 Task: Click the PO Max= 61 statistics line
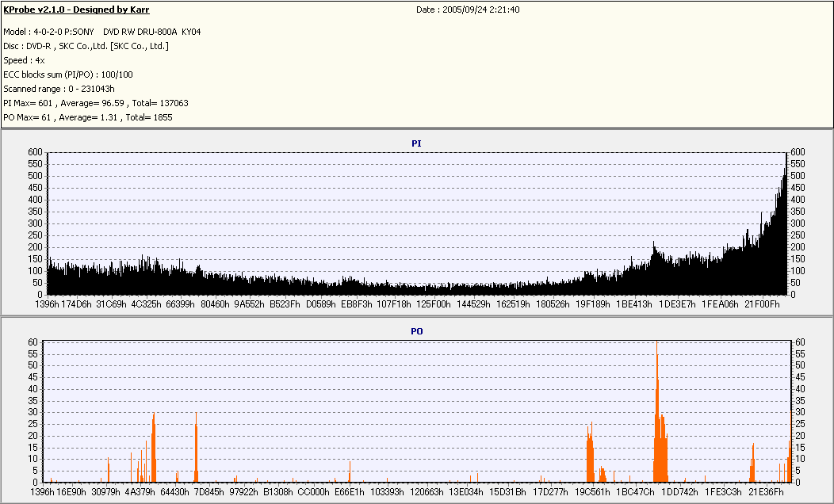88,117
